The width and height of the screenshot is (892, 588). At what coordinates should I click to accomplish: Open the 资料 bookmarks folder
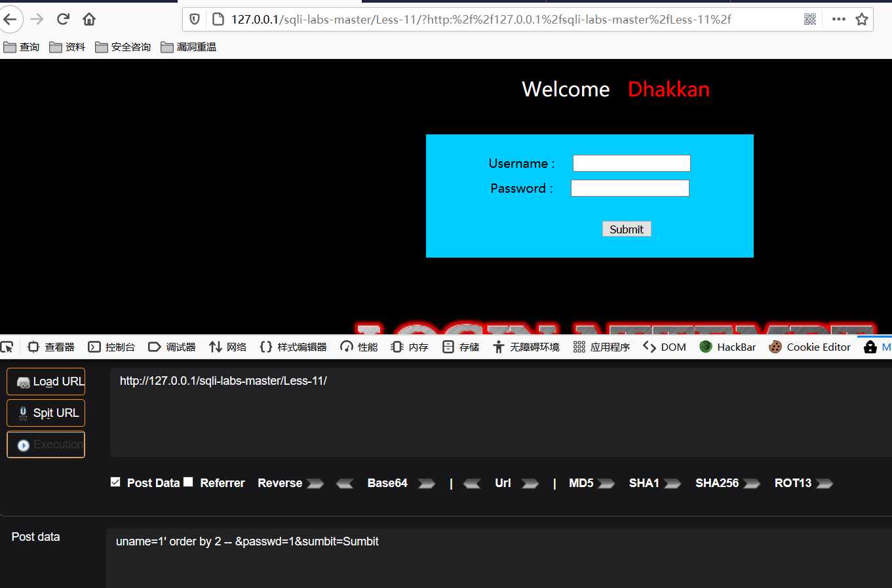[x=68, y=47]
